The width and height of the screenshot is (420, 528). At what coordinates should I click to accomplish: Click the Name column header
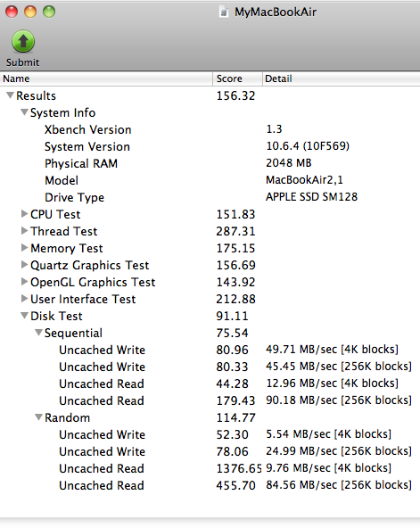pos(106,78)
